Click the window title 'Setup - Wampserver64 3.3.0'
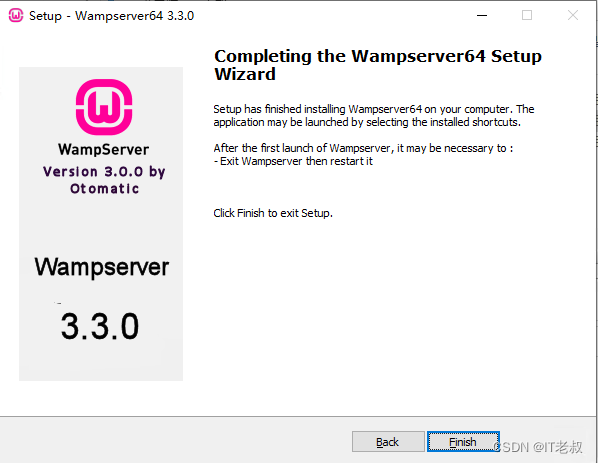The image size is (598, 463). pyautogui.click(x=112, y=16)
